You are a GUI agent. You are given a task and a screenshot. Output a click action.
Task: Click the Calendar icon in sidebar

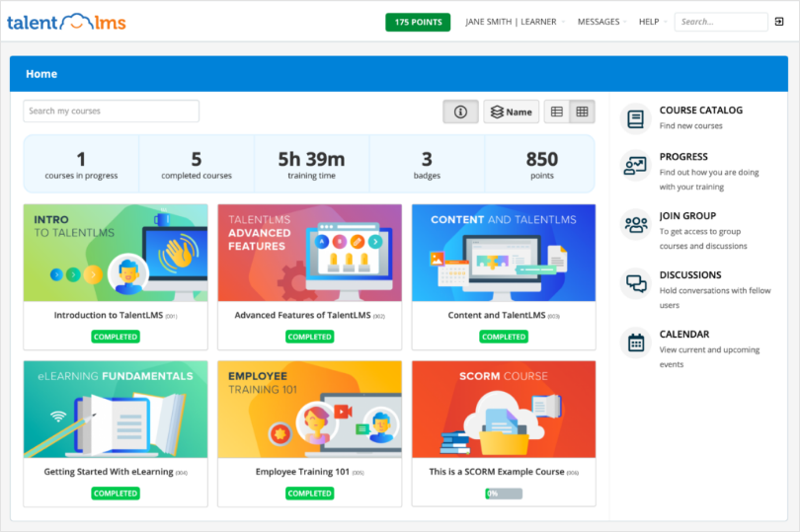635,342
